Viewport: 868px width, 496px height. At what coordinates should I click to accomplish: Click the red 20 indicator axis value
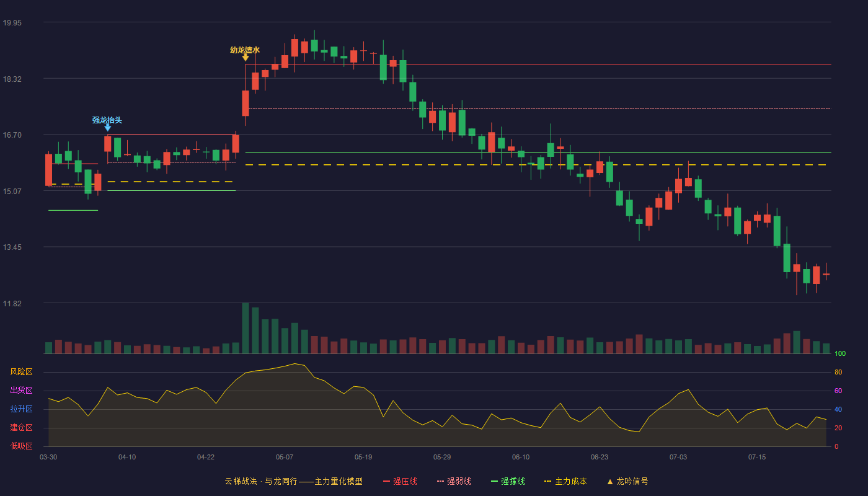tap(838, 428)
